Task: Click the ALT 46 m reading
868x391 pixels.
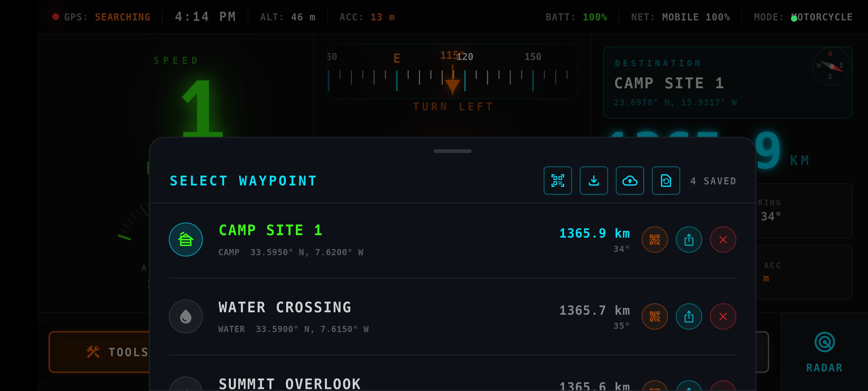Action: (x=288, y=17)
